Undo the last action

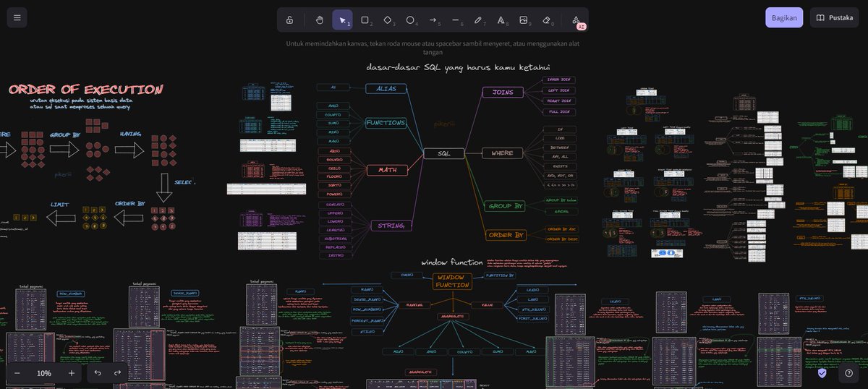[98, 373]
